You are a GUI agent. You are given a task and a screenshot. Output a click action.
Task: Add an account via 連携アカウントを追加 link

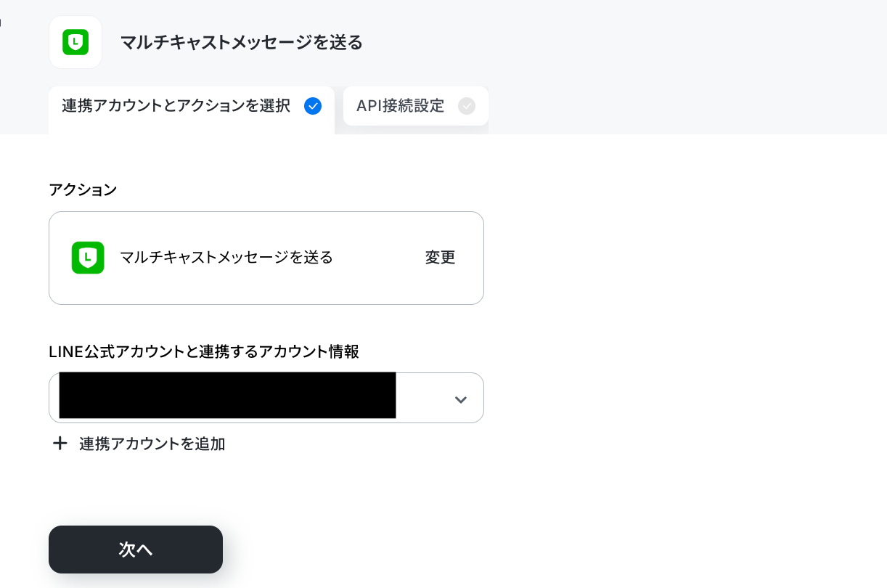152,444
